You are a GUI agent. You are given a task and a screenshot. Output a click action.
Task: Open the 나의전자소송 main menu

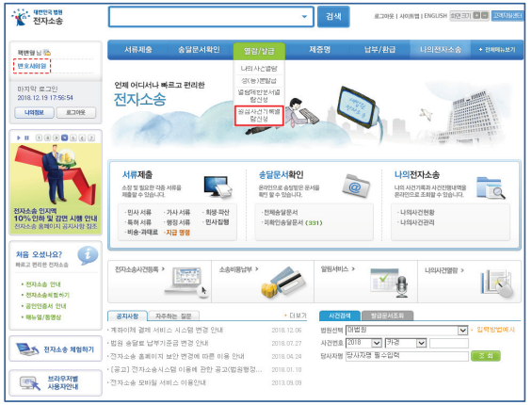(x=441, y=50)
